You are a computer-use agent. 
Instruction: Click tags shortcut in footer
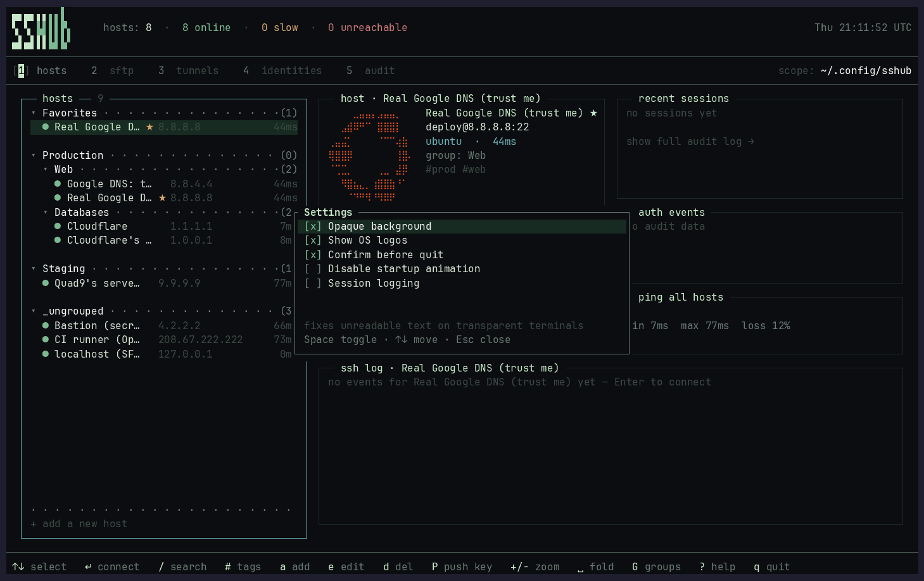click(x=243, y=566)
